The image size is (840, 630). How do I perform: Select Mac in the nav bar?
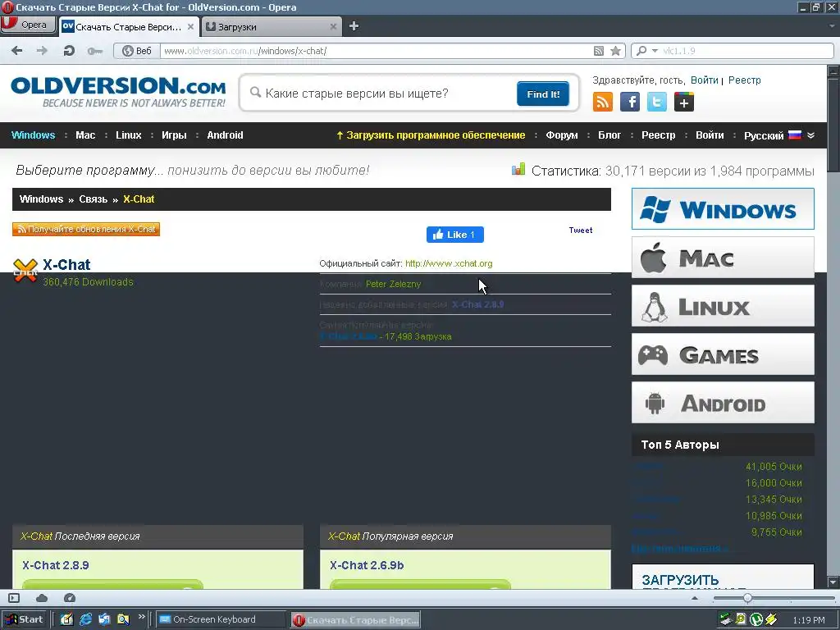pos(85,135)
